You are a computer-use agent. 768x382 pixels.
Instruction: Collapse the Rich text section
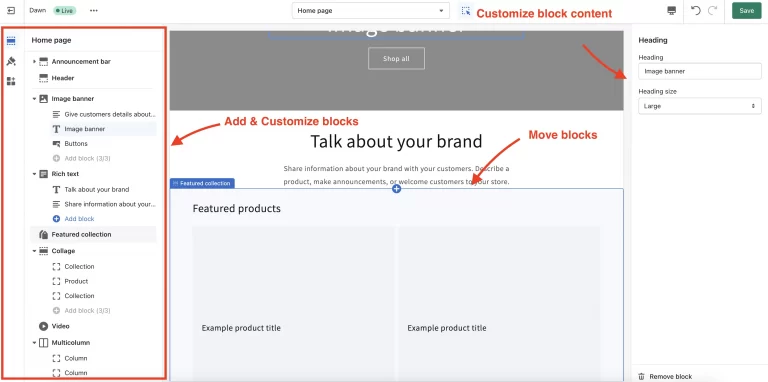pos(34,174)
